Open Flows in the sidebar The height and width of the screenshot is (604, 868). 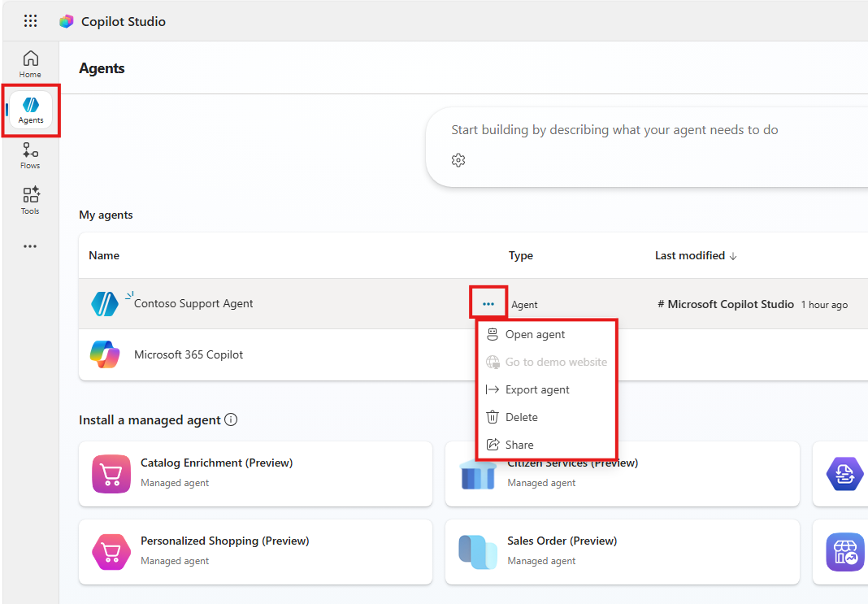point(30,155)
